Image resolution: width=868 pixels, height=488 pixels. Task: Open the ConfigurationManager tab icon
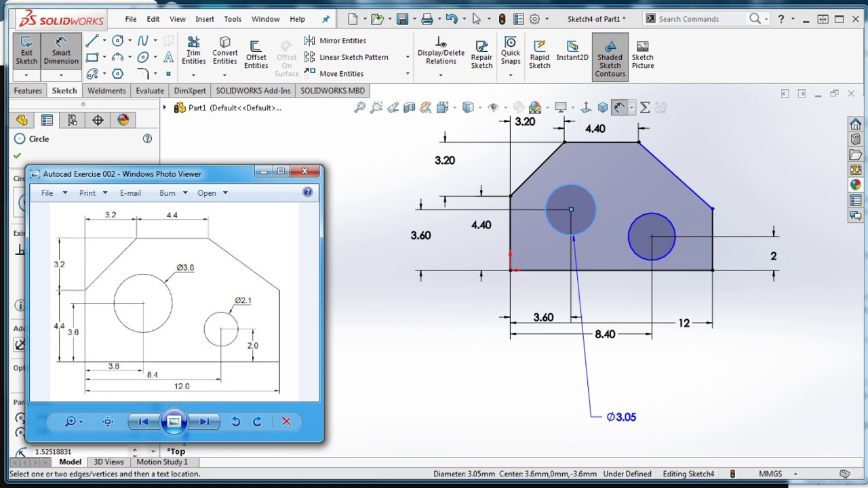(72, 120)
